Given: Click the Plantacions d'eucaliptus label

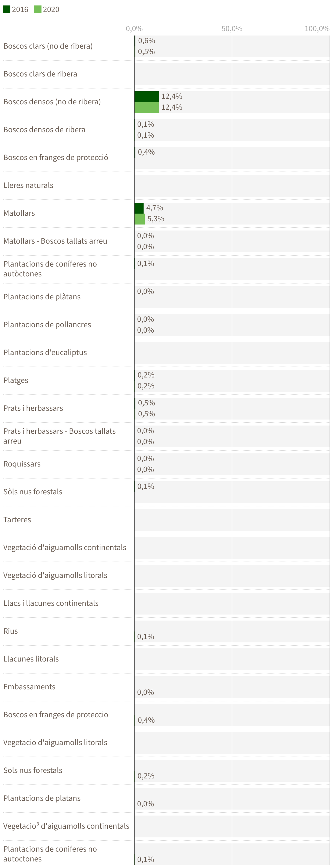Looking at the screenshot, I should coord(45,352).
